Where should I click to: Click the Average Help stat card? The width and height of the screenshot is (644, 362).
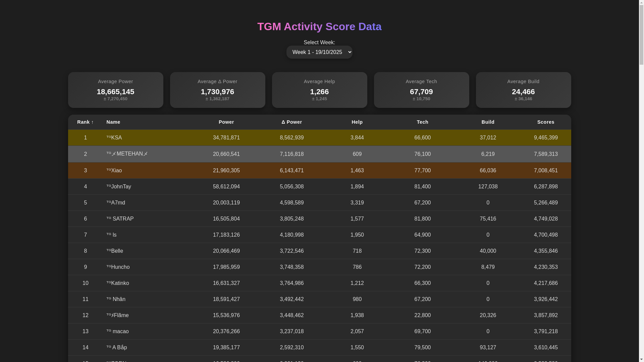coord(319,90)
